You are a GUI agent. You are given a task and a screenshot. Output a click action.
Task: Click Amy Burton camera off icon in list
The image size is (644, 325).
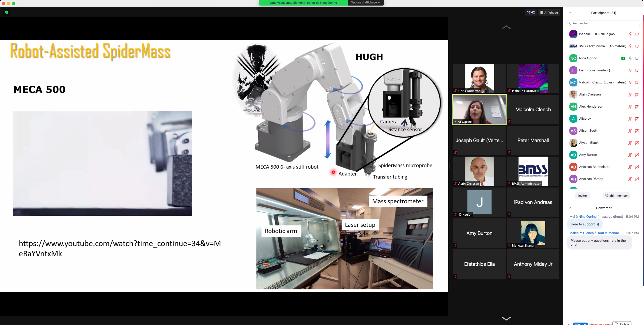click(x=637, y=155)
